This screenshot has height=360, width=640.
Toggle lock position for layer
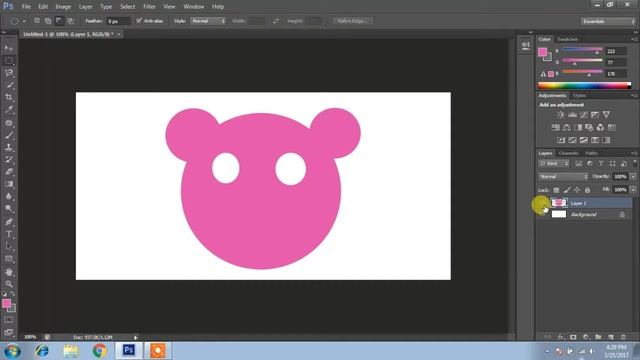tap(577, 190)
